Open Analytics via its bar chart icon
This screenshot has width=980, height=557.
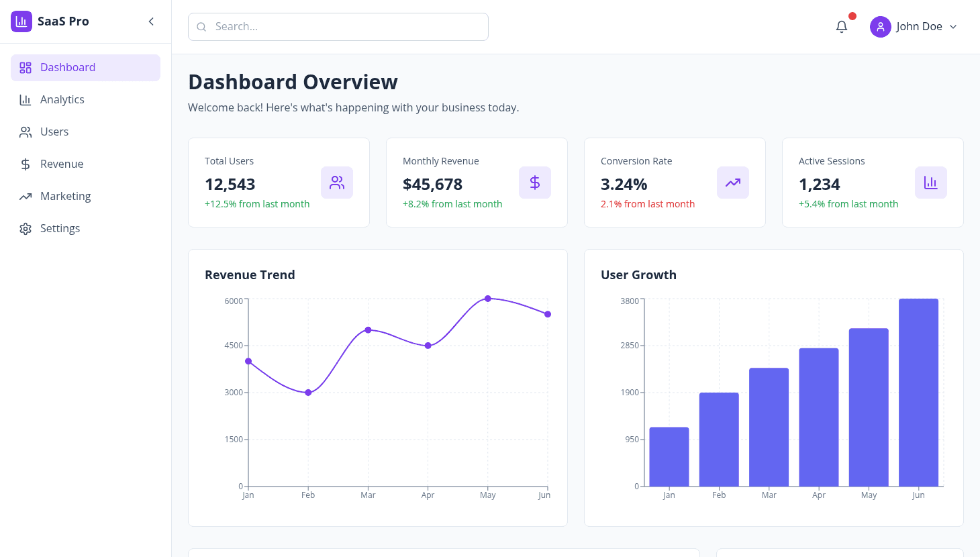coord(26,99)
